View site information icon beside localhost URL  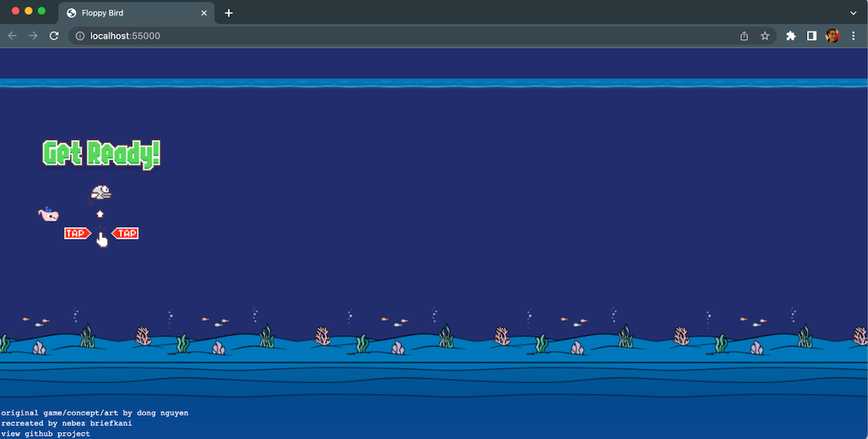(x=79, y=36)
